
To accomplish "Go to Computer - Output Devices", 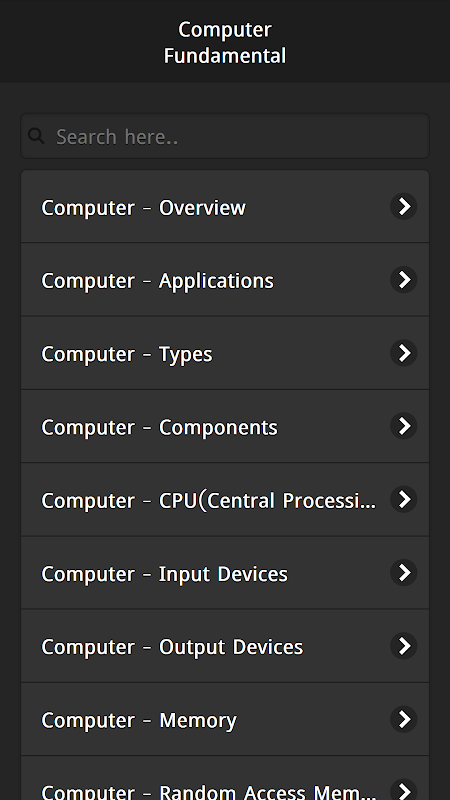I will [225, 646].
